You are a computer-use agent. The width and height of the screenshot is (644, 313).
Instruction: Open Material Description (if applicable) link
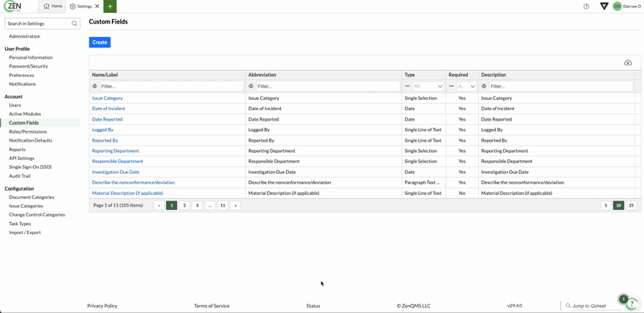[127, 193]
